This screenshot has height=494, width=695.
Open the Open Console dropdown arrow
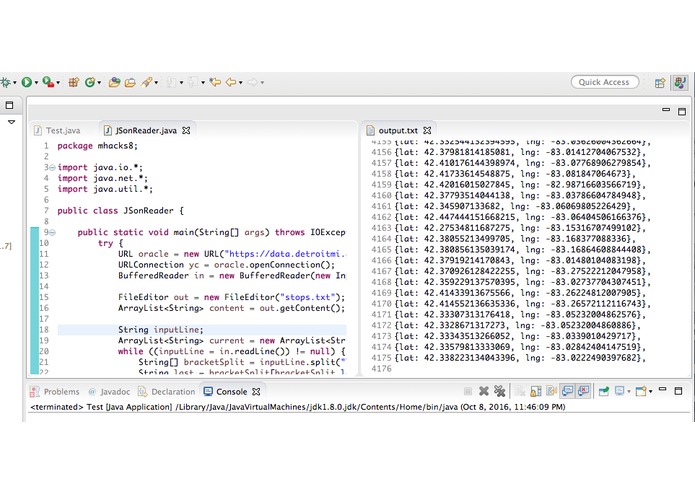point(650,392)
